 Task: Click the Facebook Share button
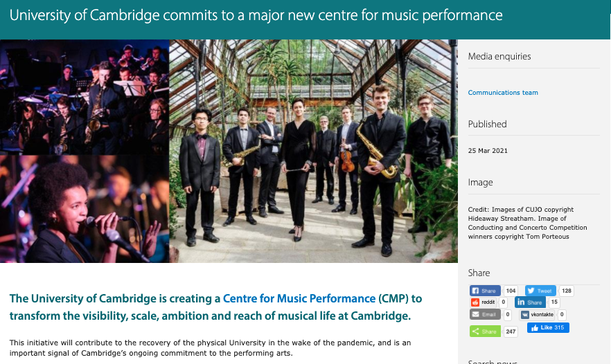[485, 291]
